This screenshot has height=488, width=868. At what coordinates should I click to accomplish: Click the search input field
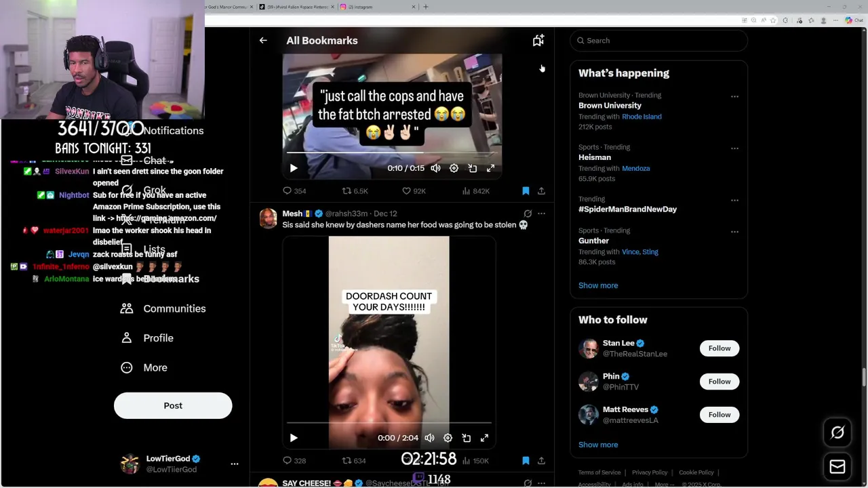click(x=658, y=41)
